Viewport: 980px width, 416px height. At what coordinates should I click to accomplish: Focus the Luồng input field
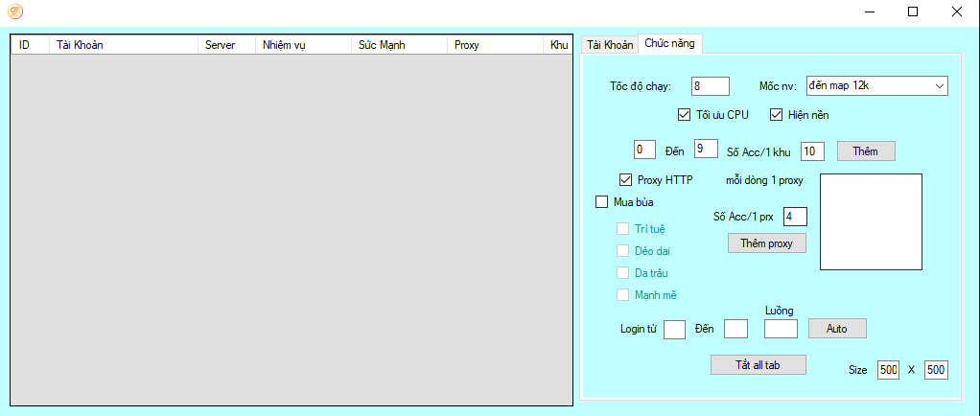781,329
